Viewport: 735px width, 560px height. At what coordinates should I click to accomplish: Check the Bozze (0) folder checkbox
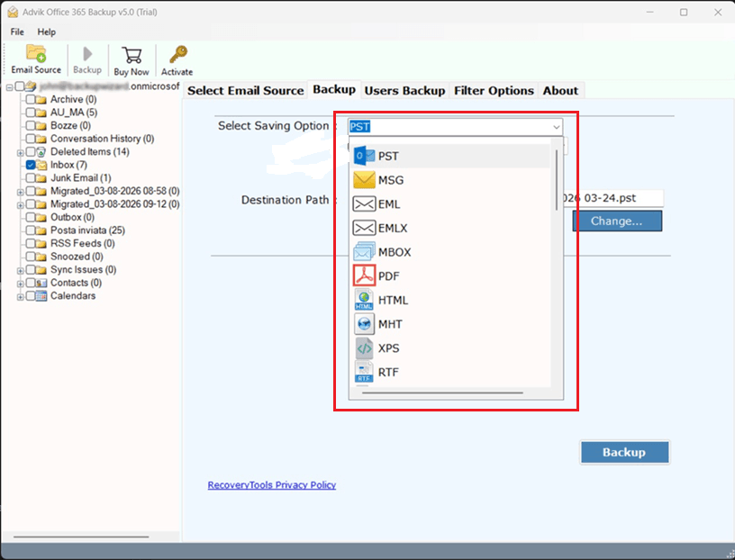31,125
